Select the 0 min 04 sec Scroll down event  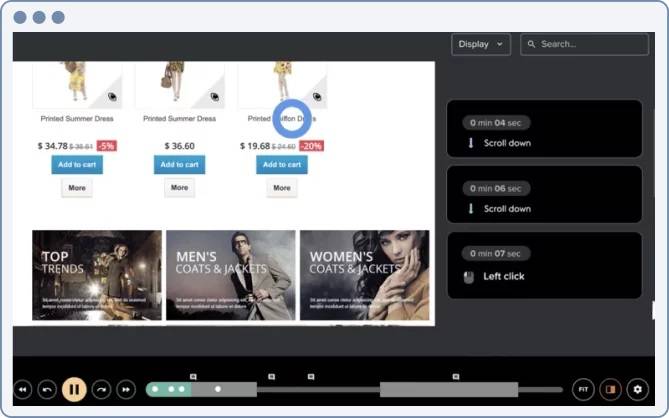543,132
